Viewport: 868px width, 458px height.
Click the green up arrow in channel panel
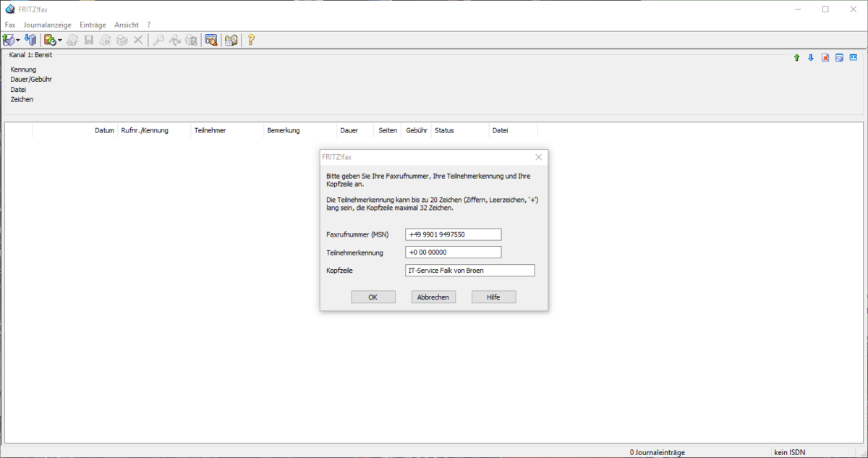point(796,58)
